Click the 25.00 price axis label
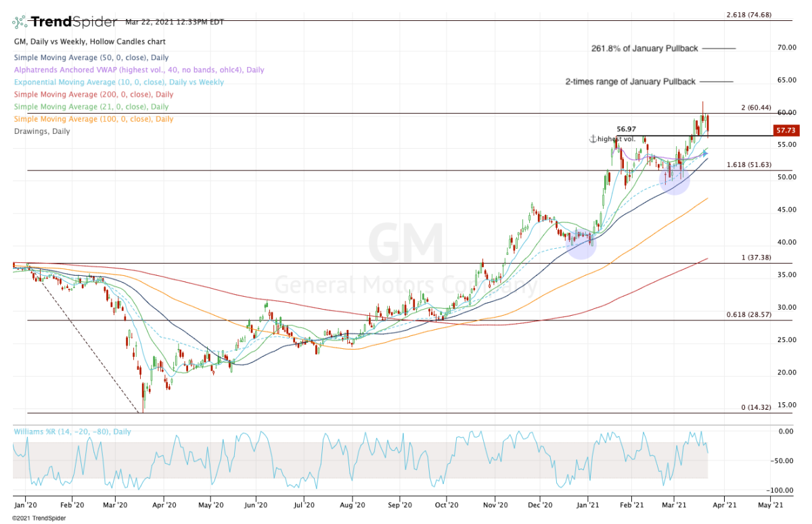 (x=786, y=340)
